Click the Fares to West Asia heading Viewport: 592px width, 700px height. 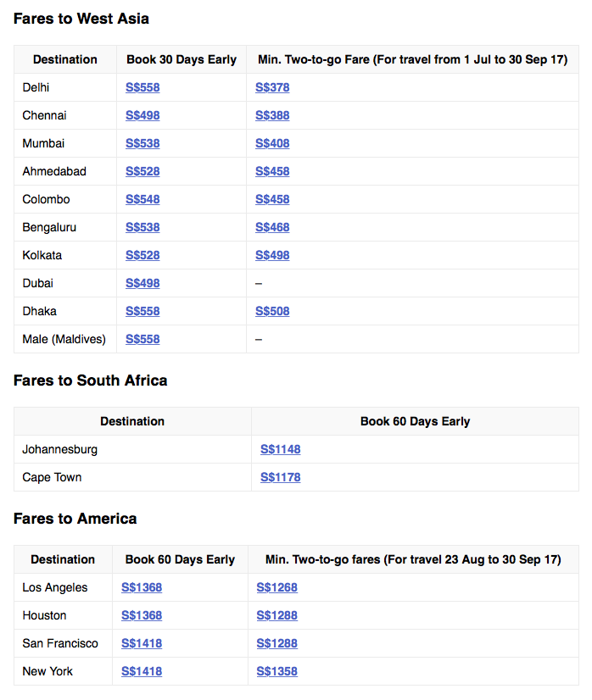point(81,19)
